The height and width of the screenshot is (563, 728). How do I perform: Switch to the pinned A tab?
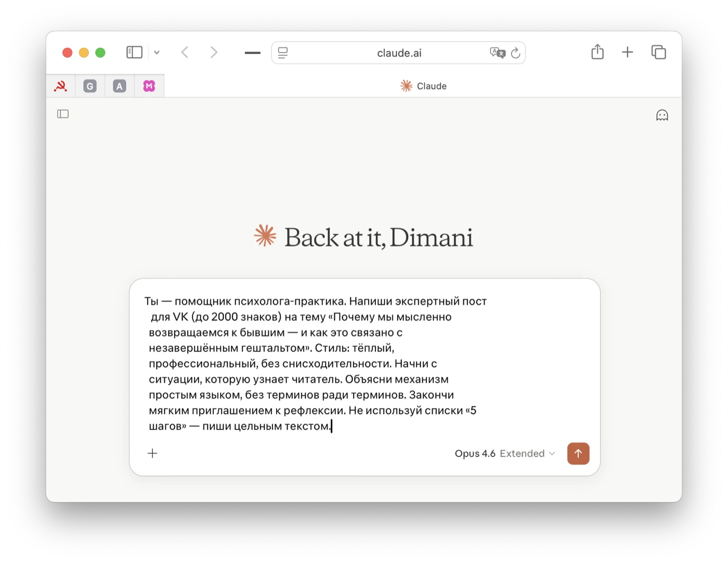click(120, 86)
